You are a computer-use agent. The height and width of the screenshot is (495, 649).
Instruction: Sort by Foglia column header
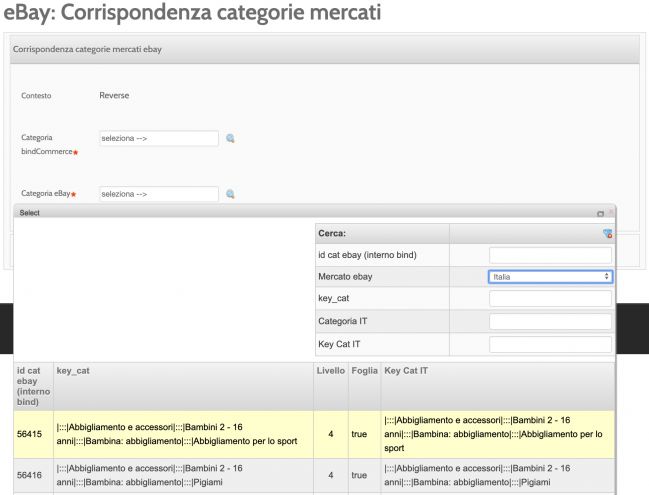(x=364, y=386)
